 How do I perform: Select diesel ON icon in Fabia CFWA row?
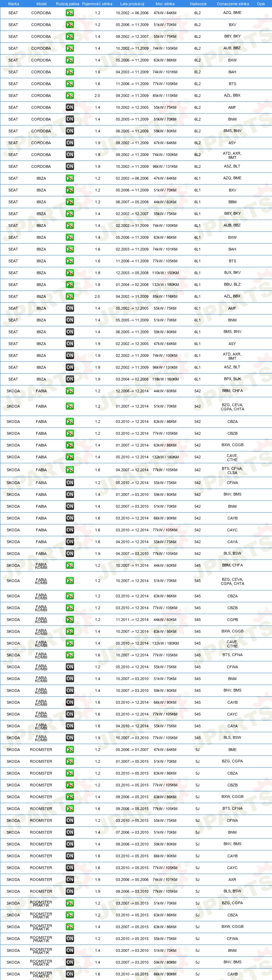pyautogui.click(x=70, y=483)
